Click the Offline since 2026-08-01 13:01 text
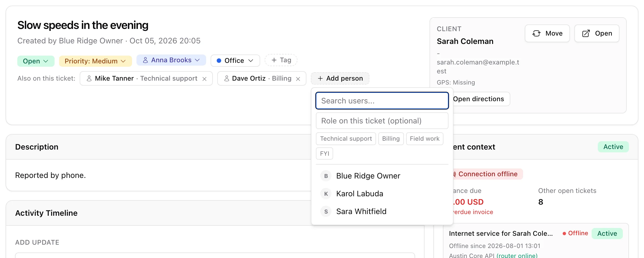644x258 pixels. pyautogui.click(x=494, y=246)
